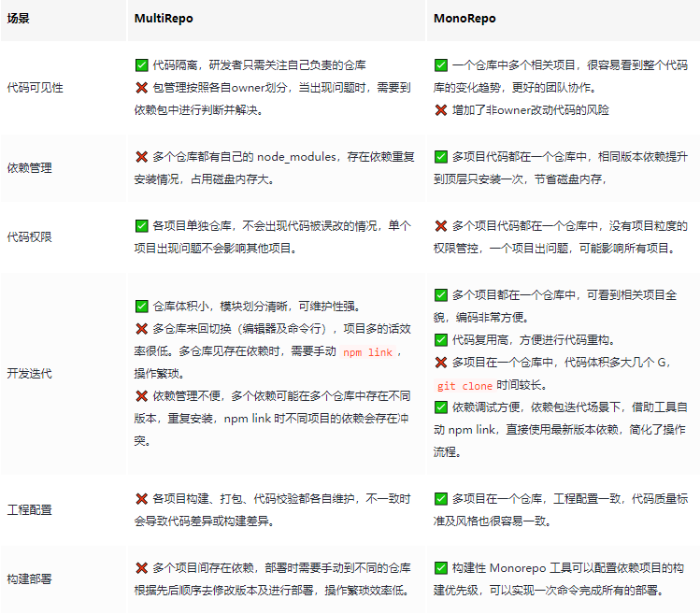Click the green check before '代码隔离'
This screenshot has height=614, width=700.
click(141, 65)
